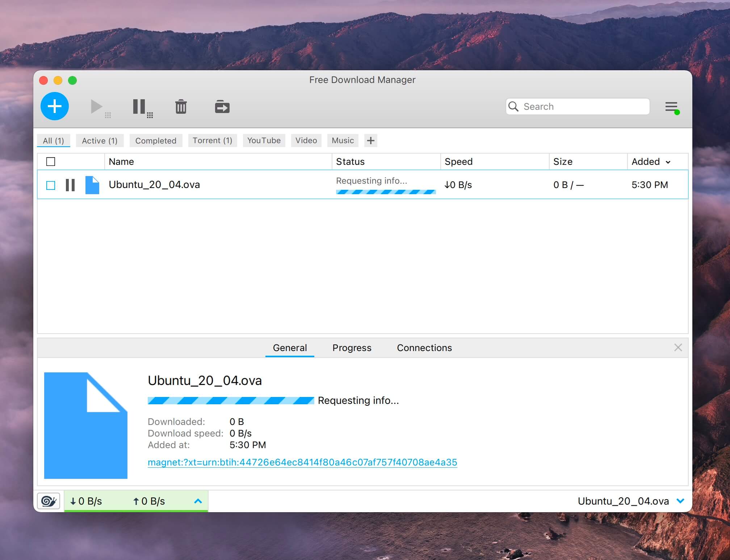Focus the Search input field

click(578, 106)
